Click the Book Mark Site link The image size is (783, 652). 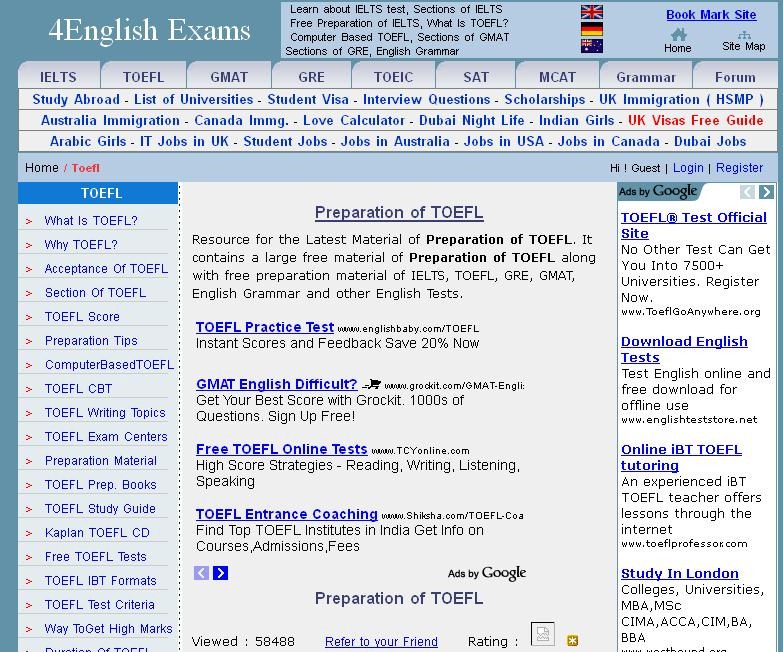(711, 15)
